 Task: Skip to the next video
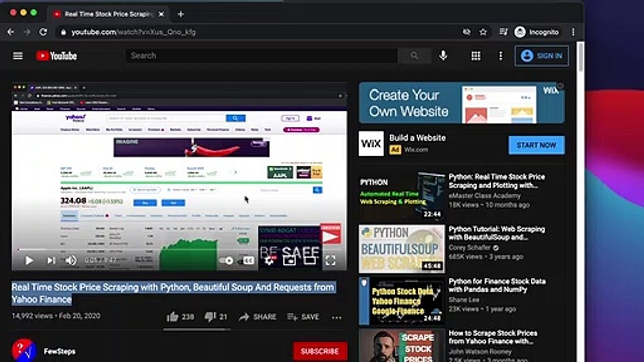coord(51,260)
